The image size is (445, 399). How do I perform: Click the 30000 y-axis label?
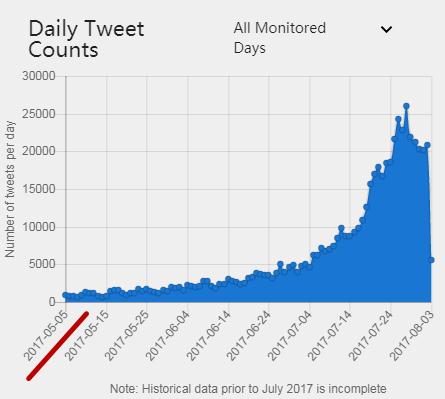pyautogui.click(x=39, y=76)
